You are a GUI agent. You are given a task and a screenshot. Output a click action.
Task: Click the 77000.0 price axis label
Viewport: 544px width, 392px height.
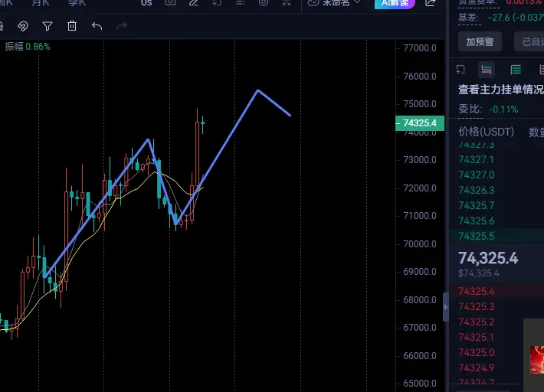[420, 47]
